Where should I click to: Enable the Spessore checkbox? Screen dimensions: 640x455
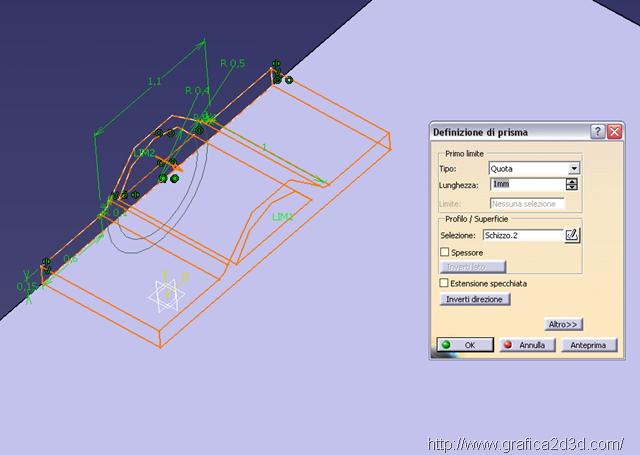445,252
